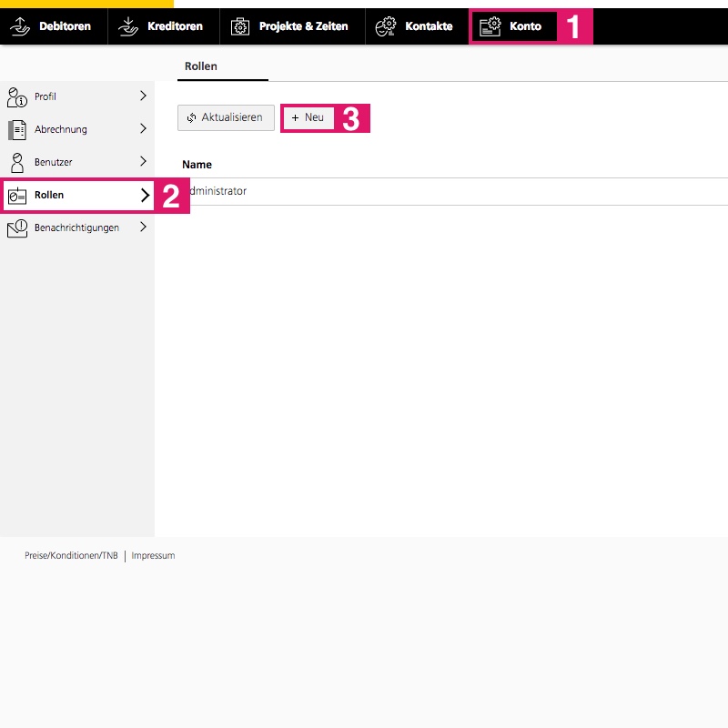Open the Impressum footer link
Viewport: 728px width, 728px height.
[x=153, y=555]
